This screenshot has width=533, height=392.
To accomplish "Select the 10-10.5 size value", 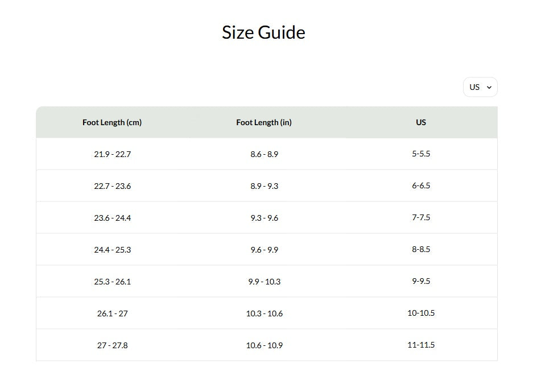I will 420,313.
